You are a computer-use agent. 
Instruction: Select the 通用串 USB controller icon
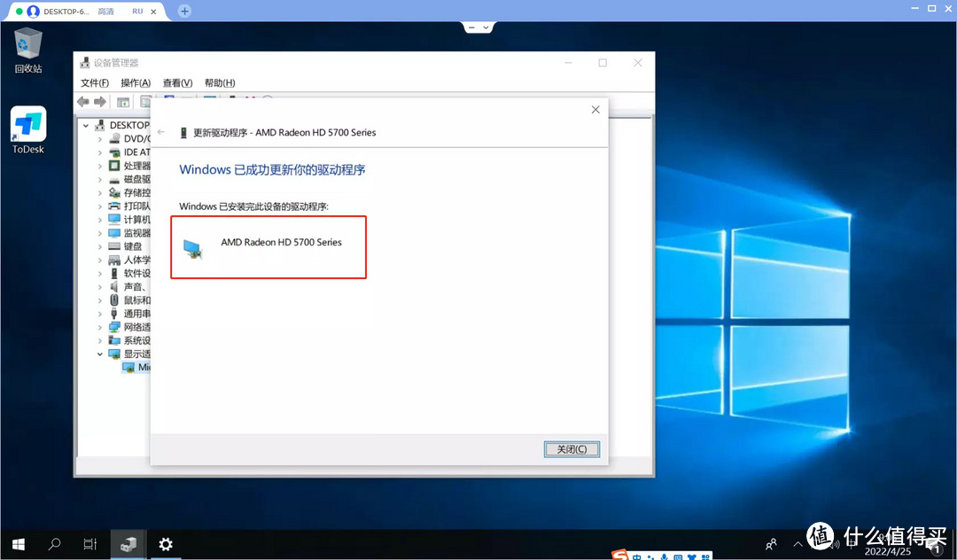point(114,314)
